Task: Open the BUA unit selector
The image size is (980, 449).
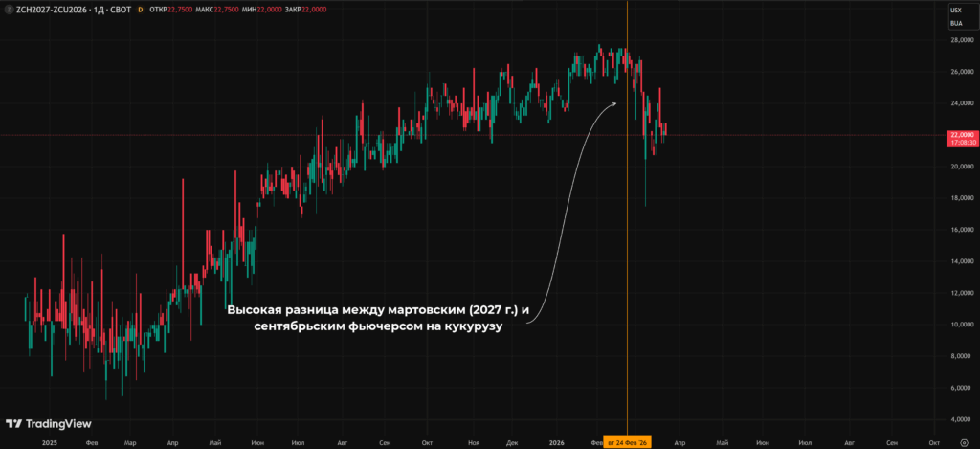Action: [x=956, y=24]
